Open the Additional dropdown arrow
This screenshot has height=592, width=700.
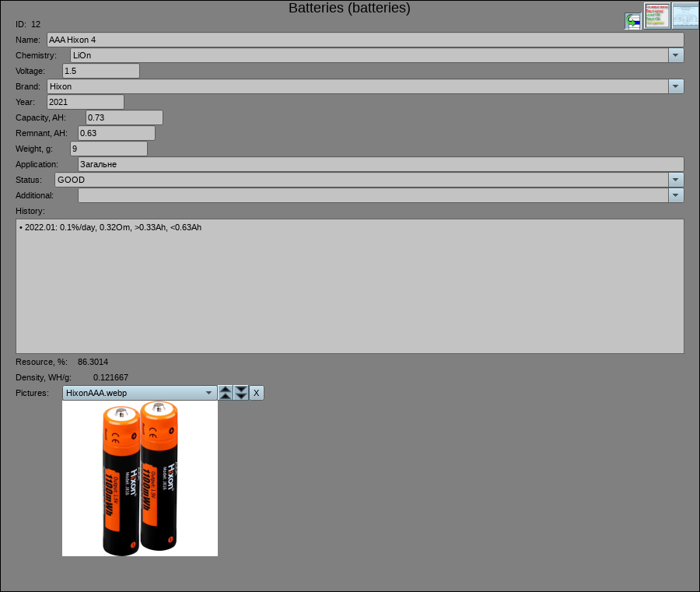tap(676, 195)
